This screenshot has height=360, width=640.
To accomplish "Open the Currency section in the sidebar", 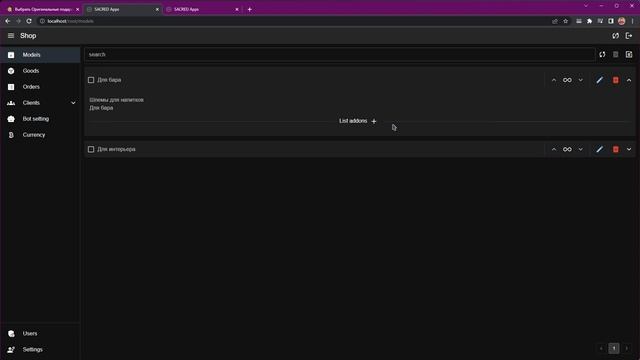I will tap(40, 135).
